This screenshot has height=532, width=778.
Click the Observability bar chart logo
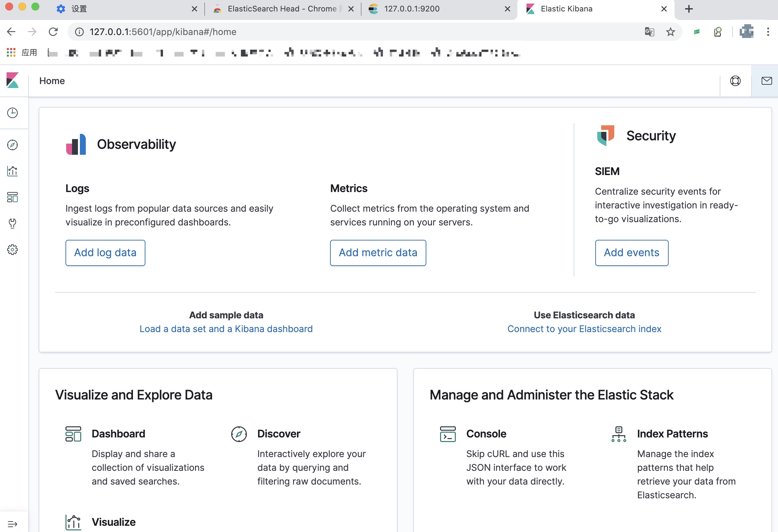[76, 144]
